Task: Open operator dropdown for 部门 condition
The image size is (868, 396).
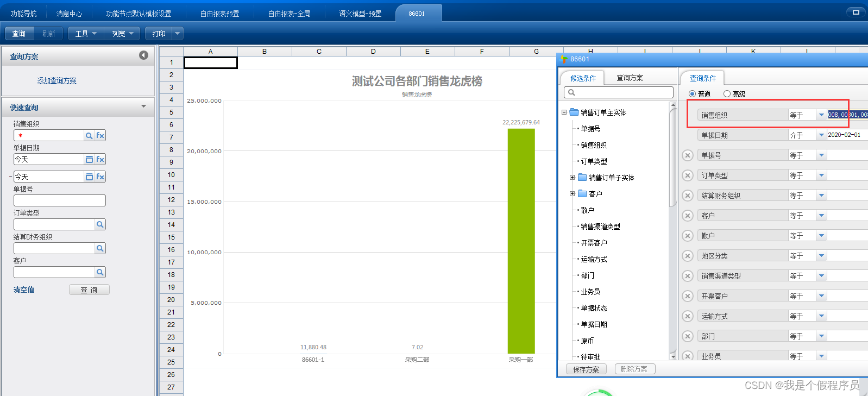Action: point(821,336)
